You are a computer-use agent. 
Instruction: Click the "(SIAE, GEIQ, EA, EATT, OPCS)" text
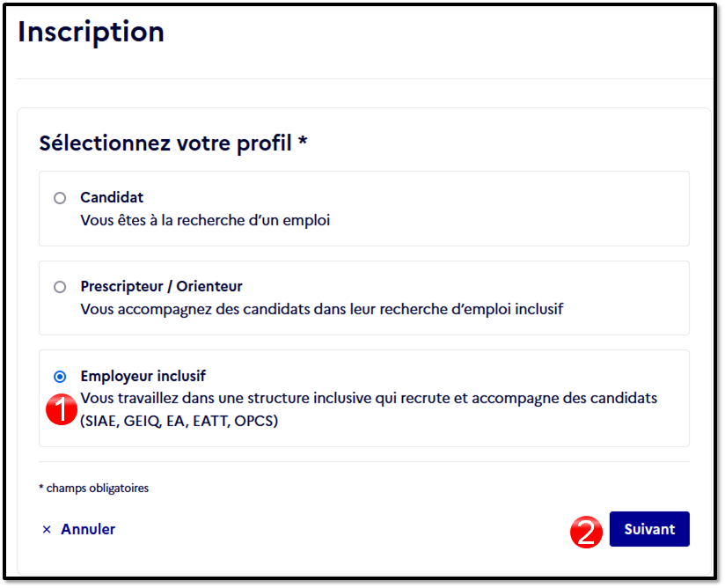pos(179,421)
